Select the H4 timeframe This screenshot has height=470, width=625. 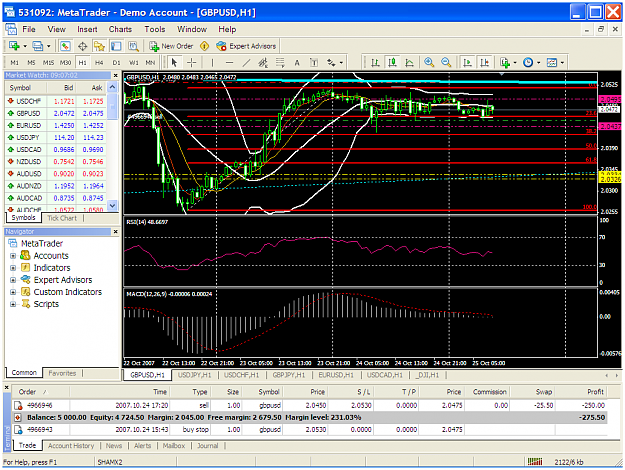(99, 63)
